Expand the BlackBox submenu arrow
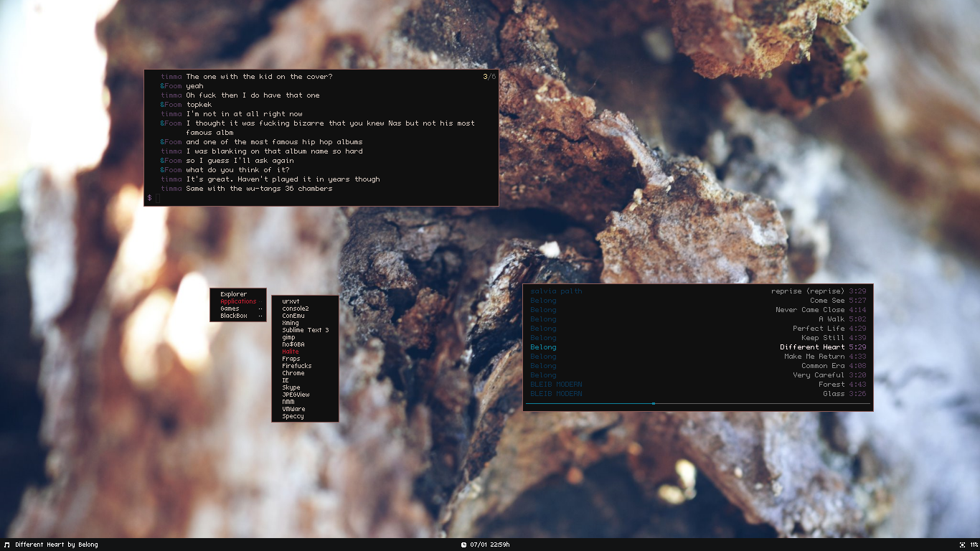 260,316
